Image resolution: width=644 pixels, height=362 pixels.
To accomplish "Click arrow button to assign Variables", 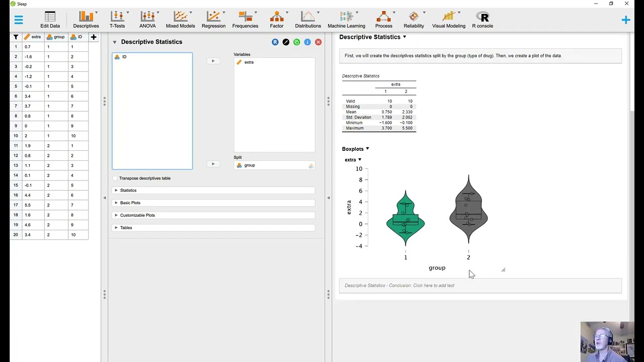I will pos(213,61).
